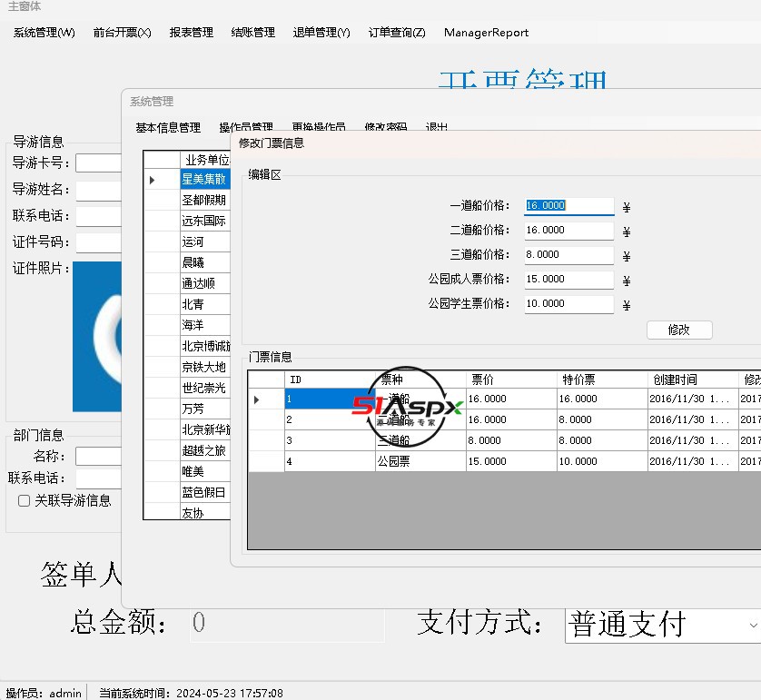Select the 远东国际 row

(x=205, y=222)
